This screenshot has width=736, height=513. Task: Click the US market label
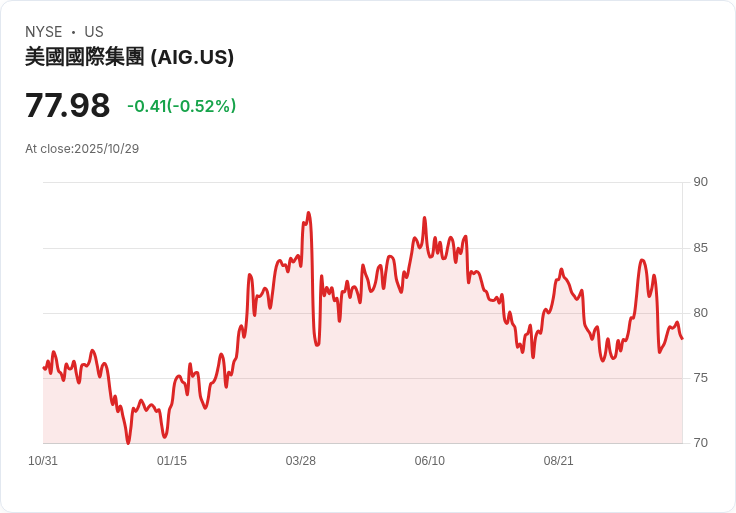[94, 32]
